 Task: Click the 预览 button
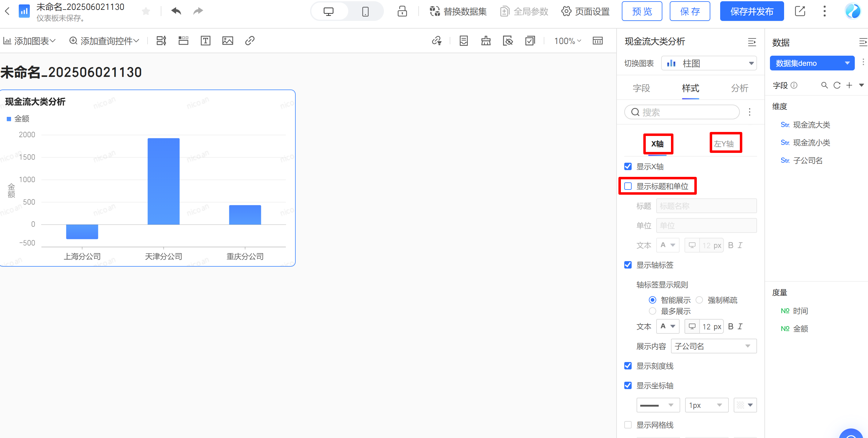[x=641, y=11]
